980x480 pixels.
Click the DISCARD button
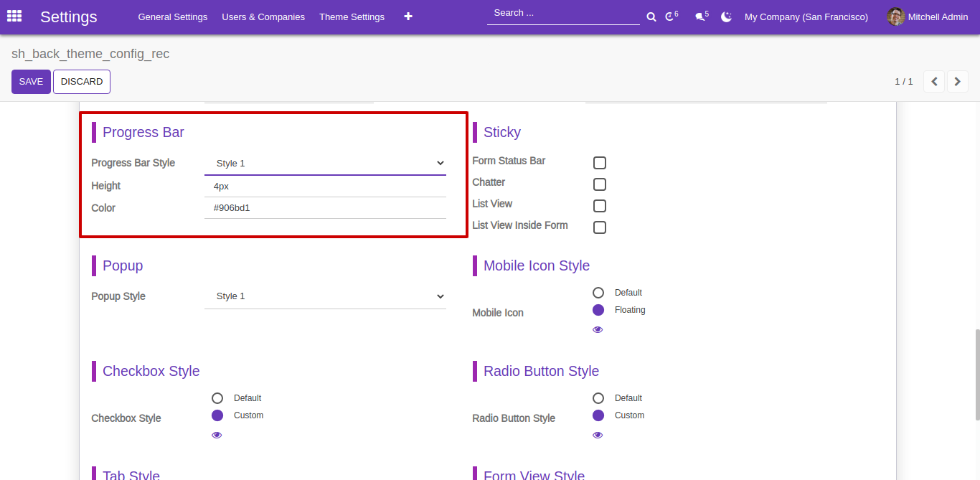click(82, 82)
